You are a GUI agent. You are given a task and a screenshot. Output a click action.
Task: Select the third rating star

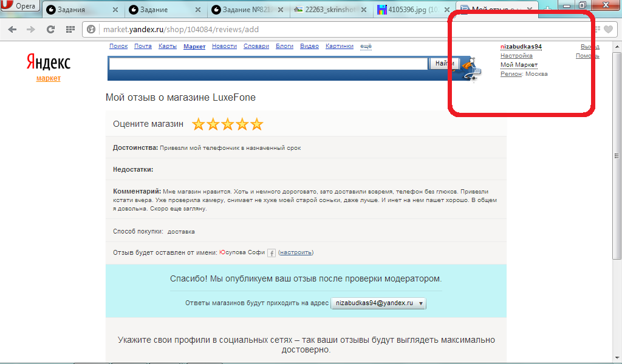click(228, 124)
